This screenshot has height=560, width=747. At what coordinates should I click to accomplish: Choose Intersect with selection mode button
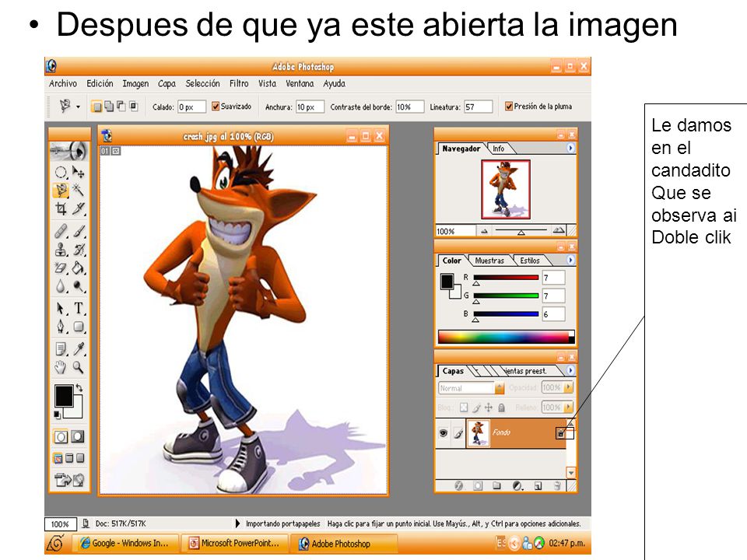134,107
